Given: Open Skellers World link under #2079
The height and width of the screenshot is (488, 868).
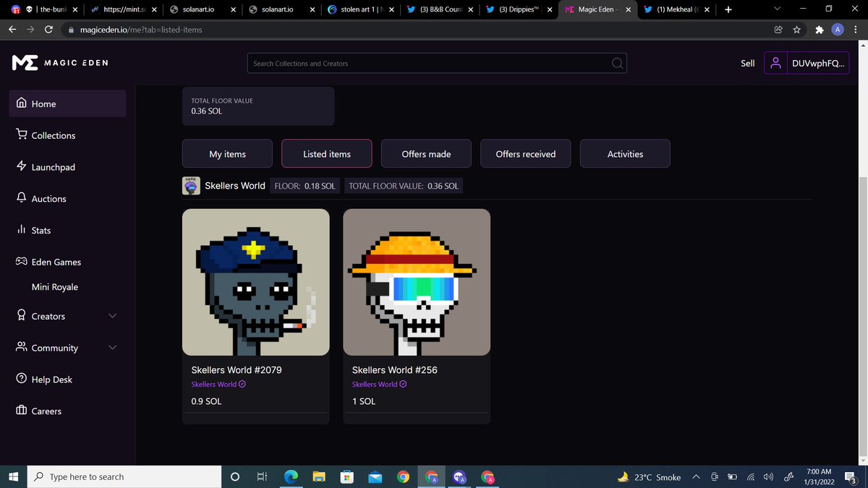Looking at the screenshot, I should tap(213, 384).
